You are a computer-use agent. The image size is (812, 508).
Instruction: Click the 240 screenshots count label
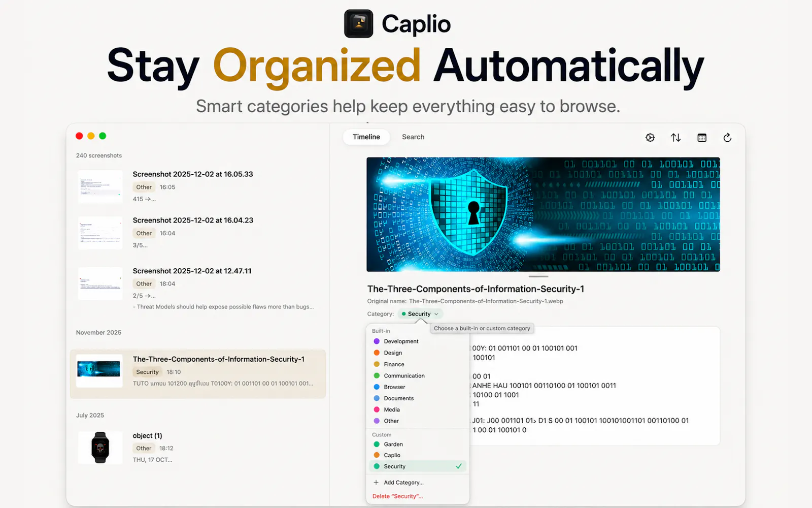[x=99, y=155]
